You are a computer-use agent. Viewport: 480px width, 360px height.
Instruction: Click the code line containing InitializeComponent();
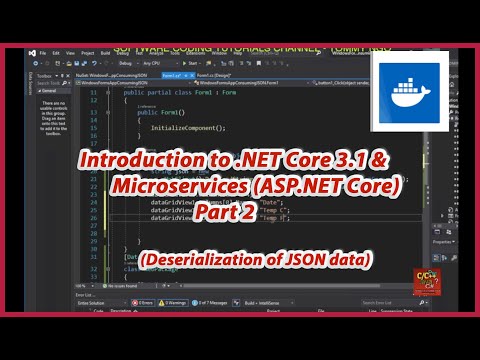(188, 128)
